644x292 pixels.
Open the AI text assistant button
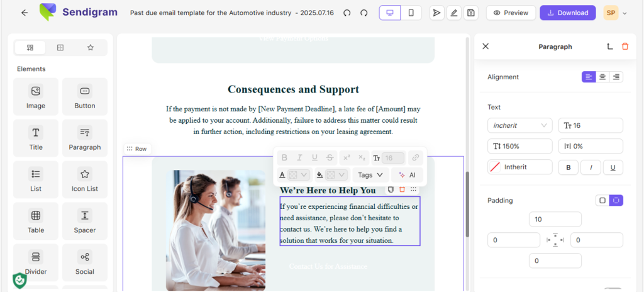click(x=407, y=175)
